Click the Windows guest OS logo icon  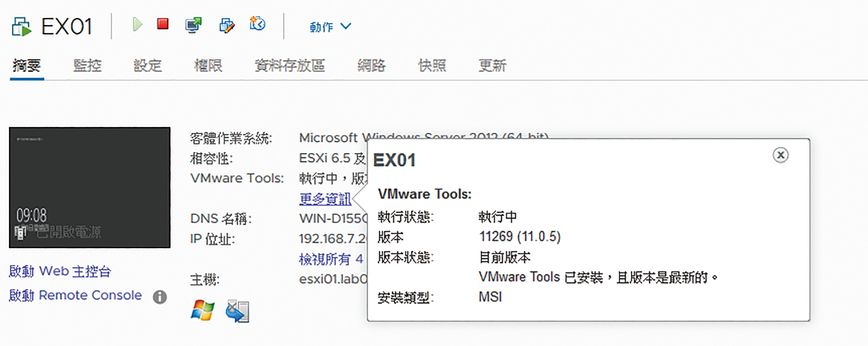[203, 310]
